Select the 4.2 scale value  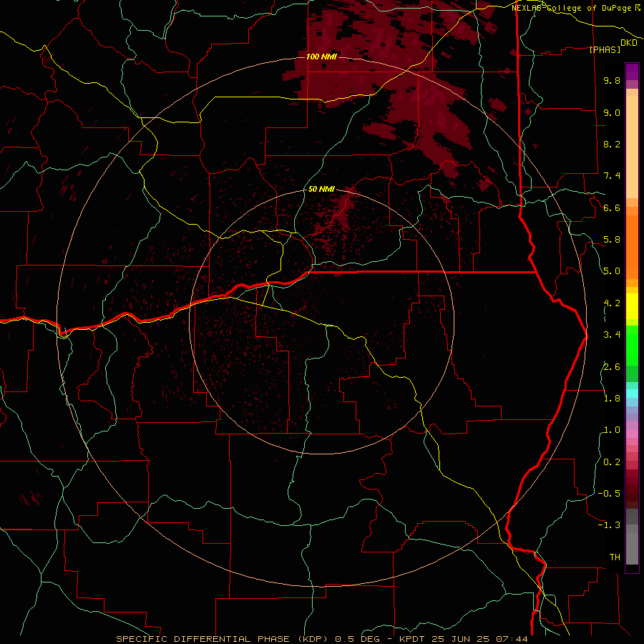coord(612,303)
